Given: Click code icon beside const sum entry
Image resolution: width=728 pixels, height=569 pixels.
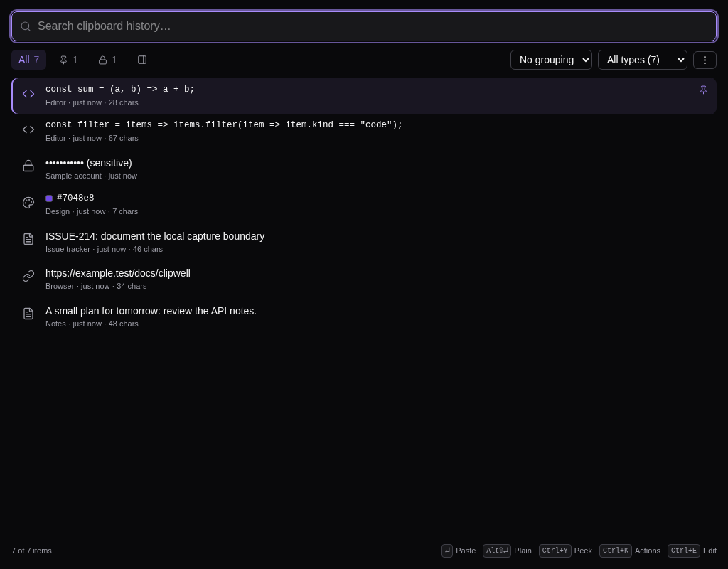Looking at the screenshot, I should coord(28,94).
